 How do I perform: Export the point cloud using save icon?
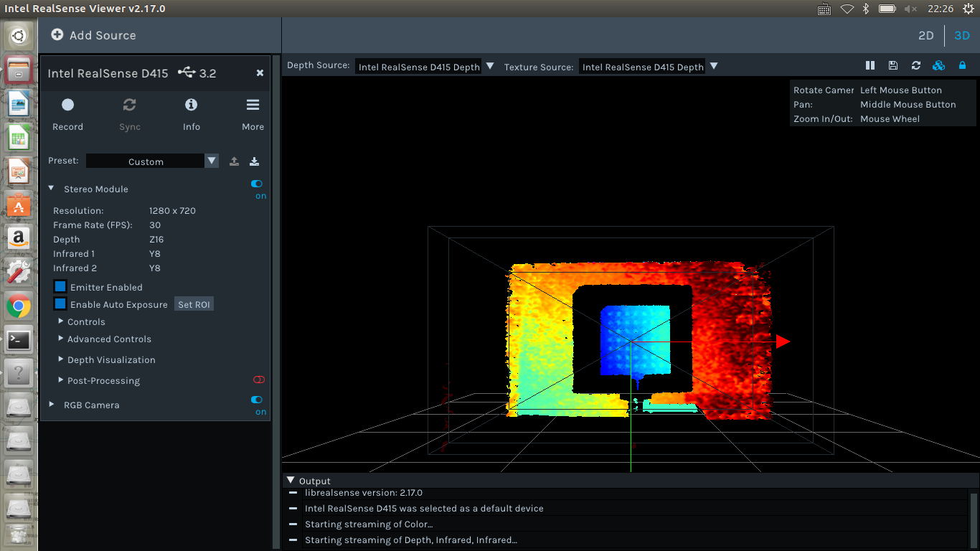click(x=893, y=65)
